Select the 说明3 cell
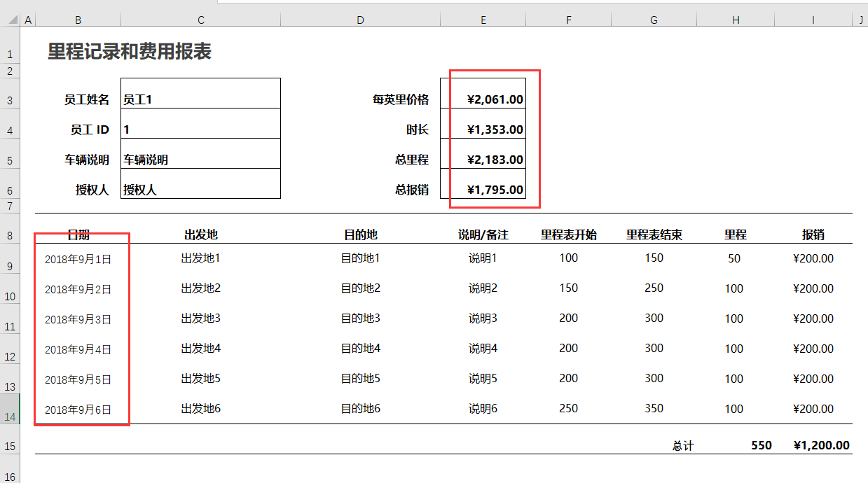Image resolution: width=868 pixels, height=483 pixels. point(483,318)
